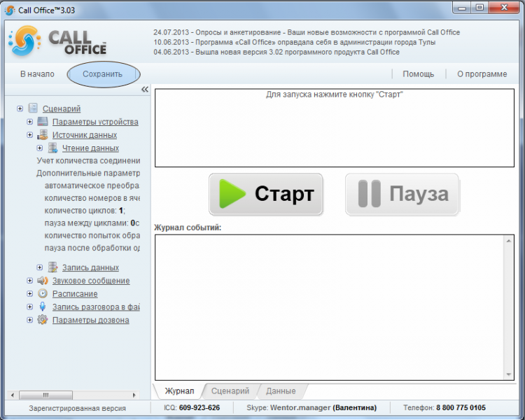Click the 24.07.2013 news about Опросы и анкетирование
525x420 pixels.
pyautogui.click(x=307, y=32)
